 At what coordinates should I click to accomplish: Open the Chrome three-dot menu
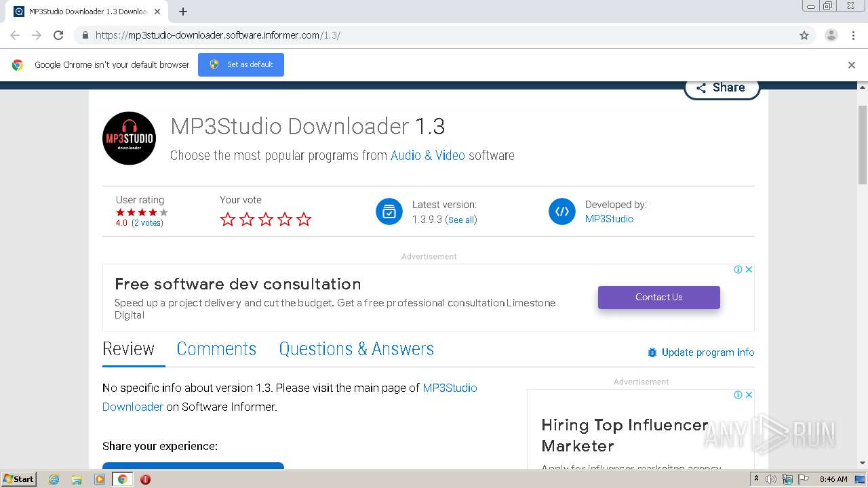pos(853,35)
